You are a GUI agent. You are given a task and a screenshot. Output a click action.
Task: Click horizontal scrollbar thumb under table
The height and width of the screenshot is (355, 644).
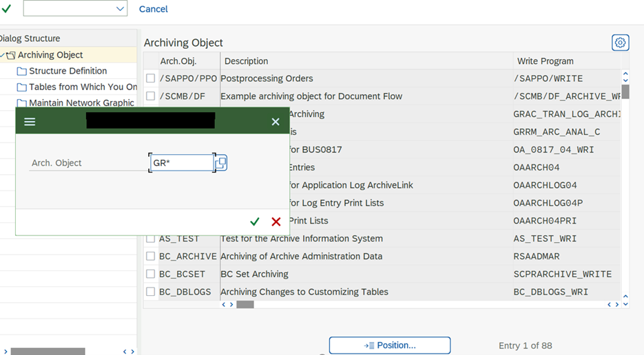tap(245, 305)
